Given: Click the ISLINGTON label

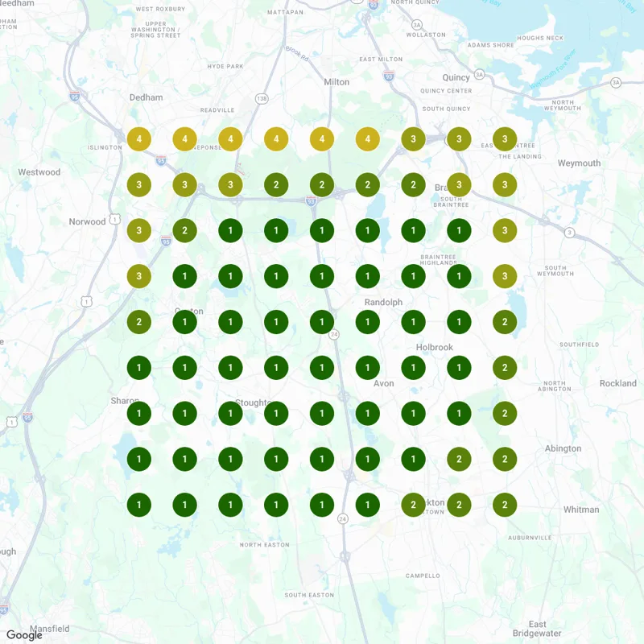Looking at the screenshot, I should click(105, 147).
